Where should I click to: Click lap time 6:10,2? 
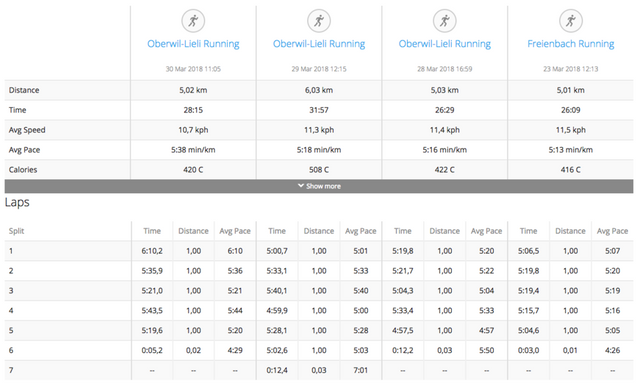[x=152, y=251]
